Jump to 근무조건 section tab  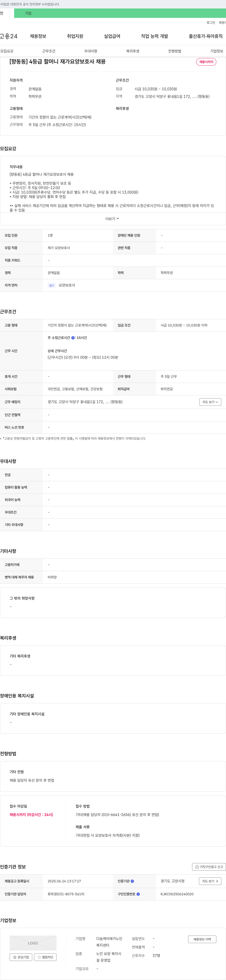coord(49,51)
